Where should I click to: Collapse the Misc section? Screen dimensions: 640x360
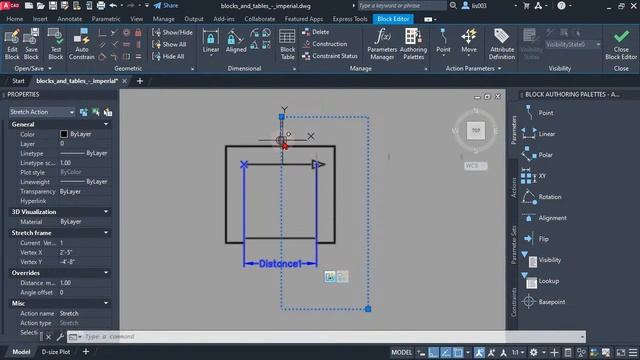tap(106, 303)
